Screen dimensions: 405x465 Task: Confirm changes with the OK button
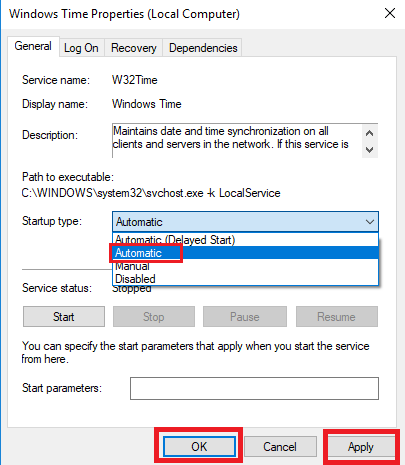pyautogui.click(x=199, y=447)
